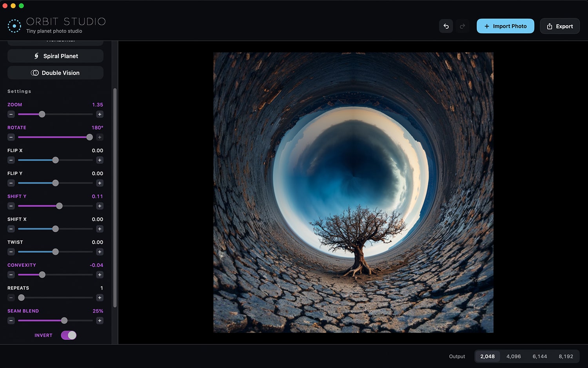Apply the Spiral Planet preset

(x=55, y=56)
